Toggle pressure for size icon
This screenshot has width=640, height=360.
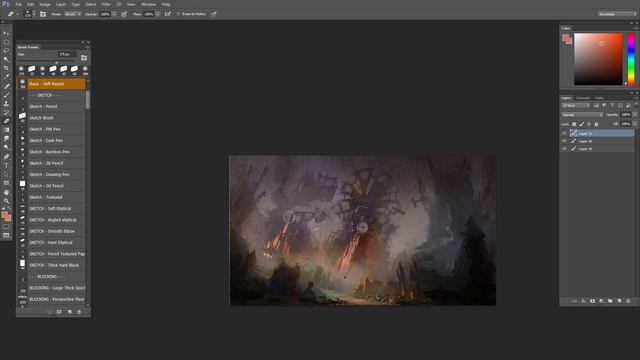[213, 14]
